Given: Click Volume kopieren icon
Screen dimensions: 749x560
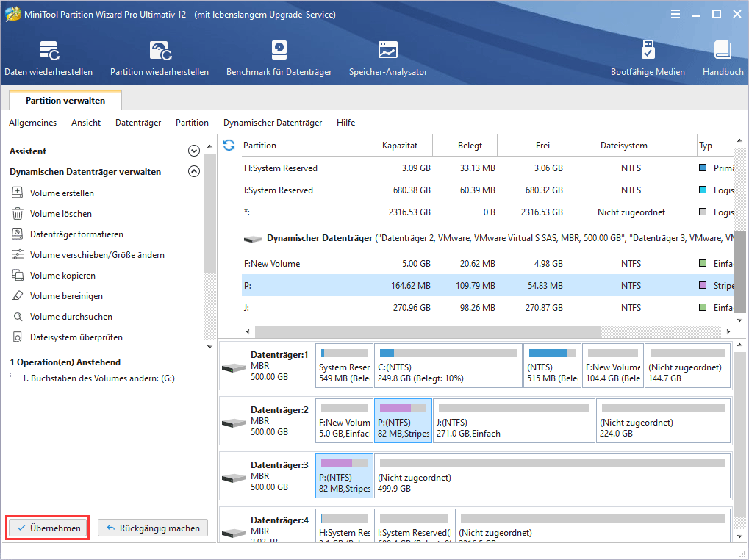Looking at the screenshot, I should [17, 275].
